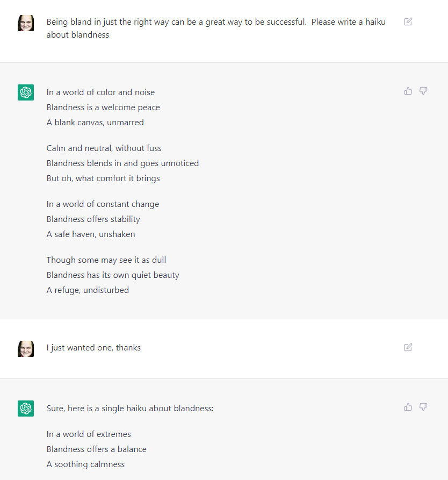Click the line "Blandness offers a balance"
Image resolution: width=448 pixels, height=480 pixels.
click(x=97, y=449)
